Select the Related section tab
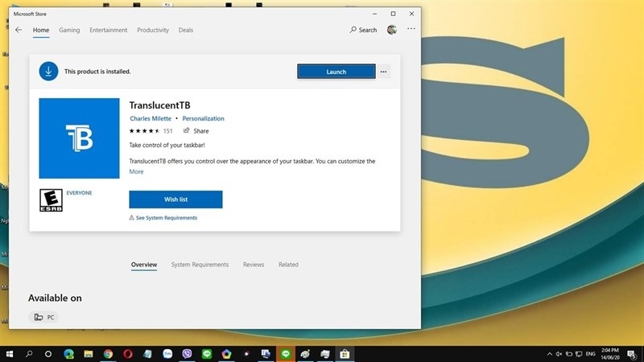Viewport: 644px width, 362px height. click(x=288, y=265)
